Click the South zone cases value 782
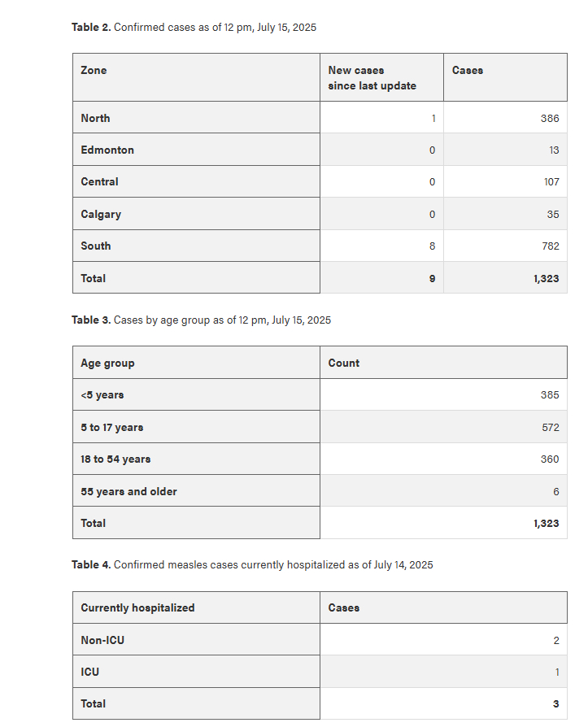588x727 pixels. [x=550, y=246]
